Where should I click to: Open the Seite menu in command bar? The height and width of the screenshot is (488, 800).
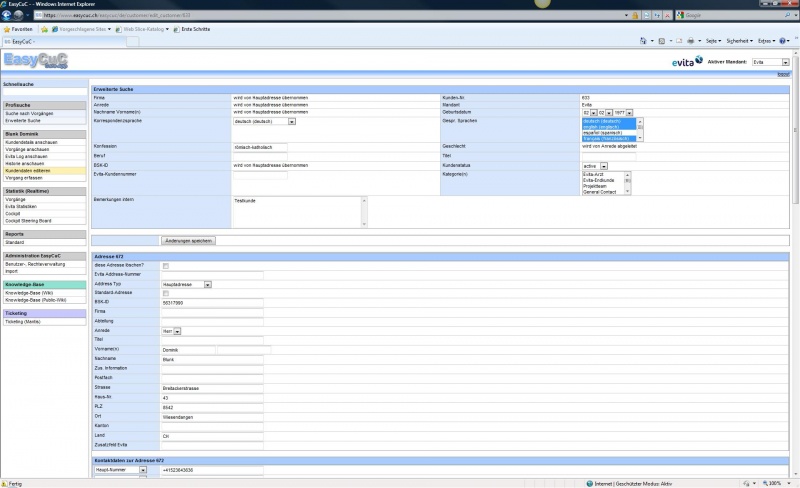click(713, 41)
